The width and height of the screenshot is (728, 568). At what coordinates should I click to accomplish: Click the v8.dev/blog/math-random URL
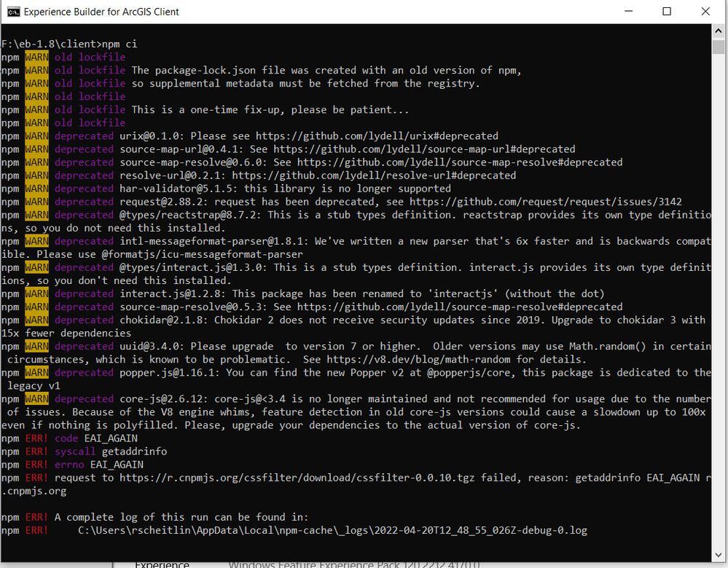click(418, 360)
